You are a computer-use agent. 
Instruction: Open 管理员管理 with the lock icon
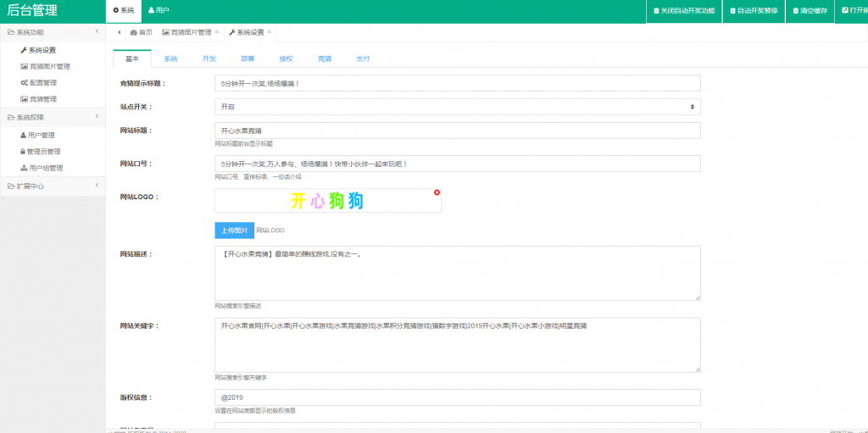(x=43, y=151)
